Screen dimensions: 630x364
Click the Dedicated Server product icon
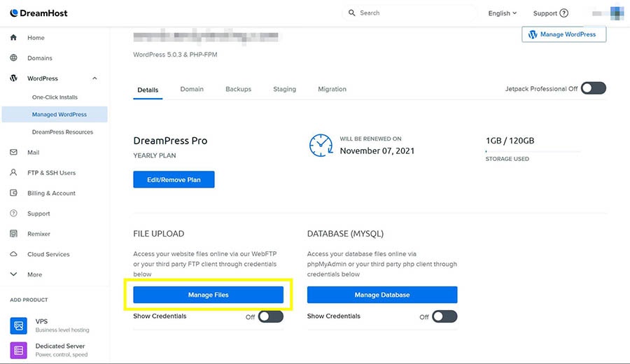coord(18,350)
